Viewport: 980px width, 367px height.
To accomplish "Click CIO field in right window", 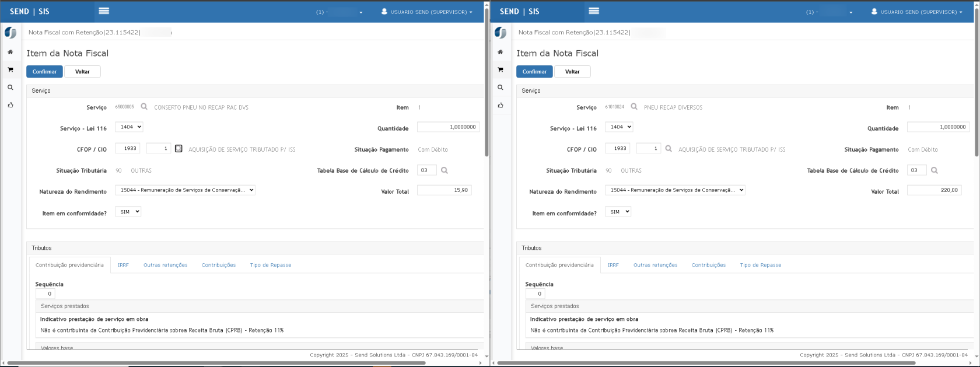I will click(x=648, y=148).
